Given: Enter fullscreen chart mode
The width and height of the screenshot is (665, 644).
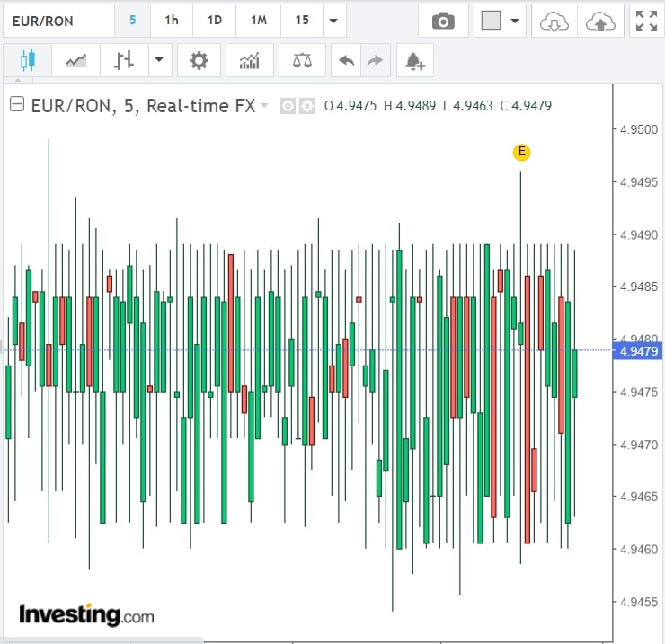Looking at the screenshot, I should pos(645,21).
